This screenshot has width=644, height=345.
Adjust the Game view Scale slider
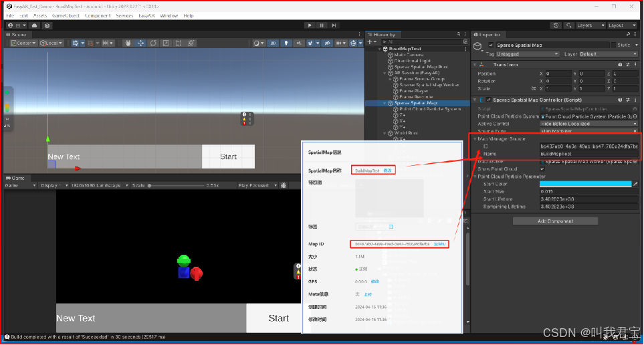pos(177,186)
